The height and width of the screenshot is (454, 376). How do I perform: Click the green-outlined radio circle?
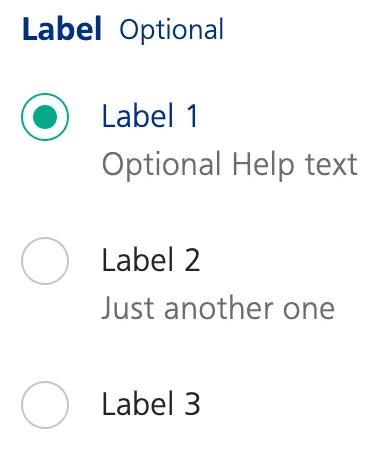(x=45, y=117)
